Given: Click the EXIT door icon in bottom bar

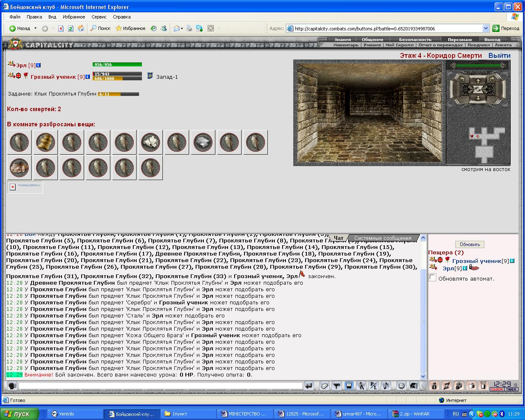Looking at the screenshot, I should (484, 386).
